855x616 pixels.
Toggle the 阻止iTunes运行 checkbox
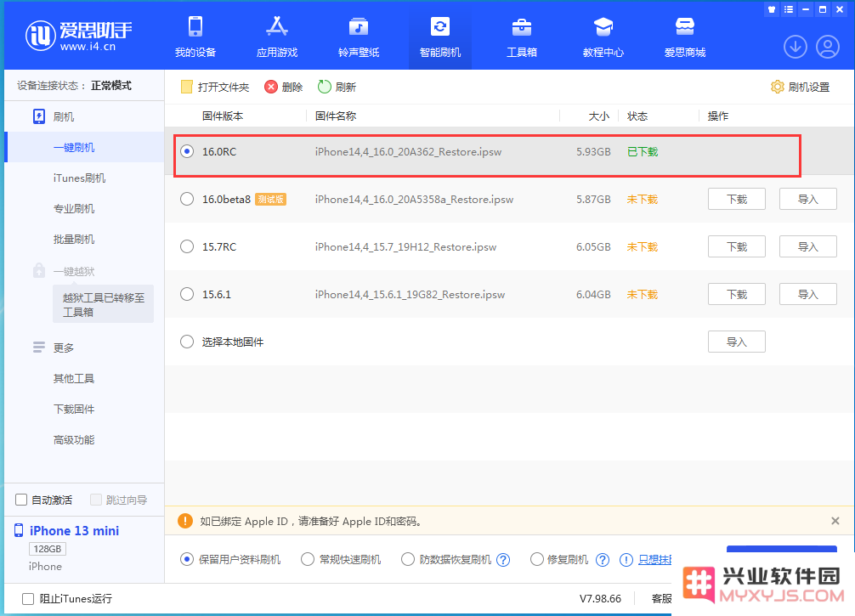[28, 598]
